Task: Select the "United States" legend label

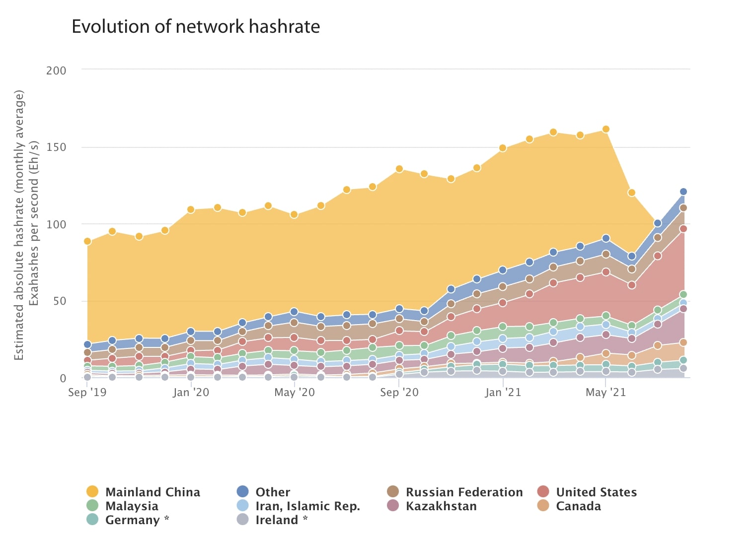Action: click(596, 492)
